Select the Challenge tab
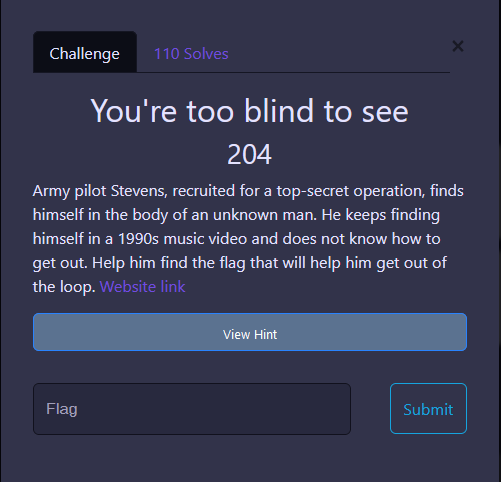Image resolution: width=501 pixels, height=482 pixels. 85,52
